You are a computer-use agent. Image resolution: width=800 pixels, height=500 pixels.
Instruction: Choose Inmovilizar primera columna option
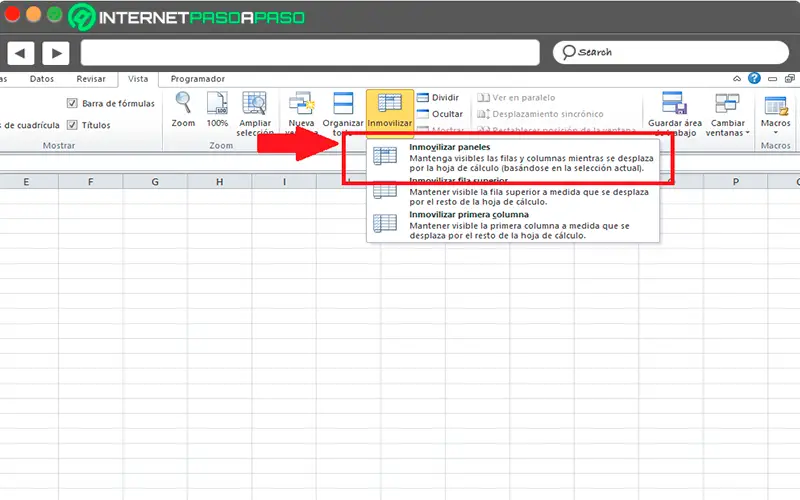coord(513,225)
